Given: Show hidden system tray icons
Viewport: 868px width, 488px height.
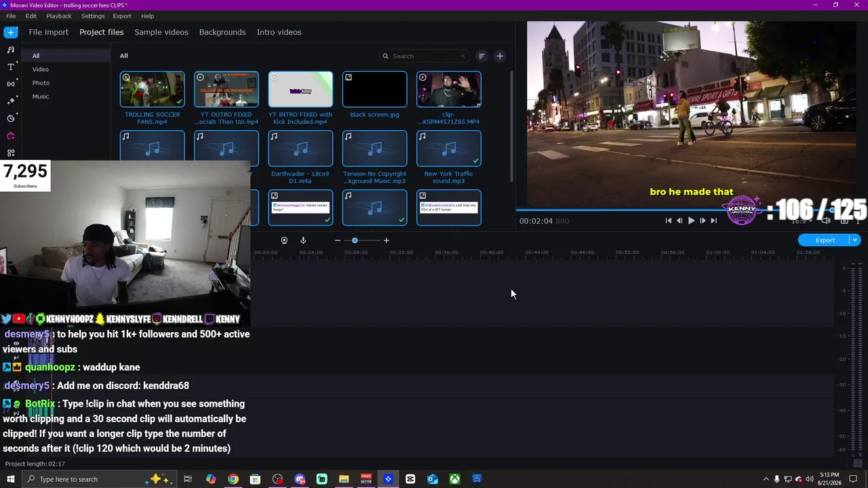Looking at the screenshot, I should click(x=766, y=479).
